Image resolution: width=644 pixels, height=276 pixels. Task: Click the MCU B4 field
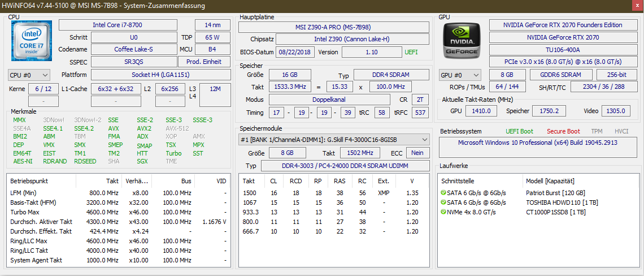point(212,49)
